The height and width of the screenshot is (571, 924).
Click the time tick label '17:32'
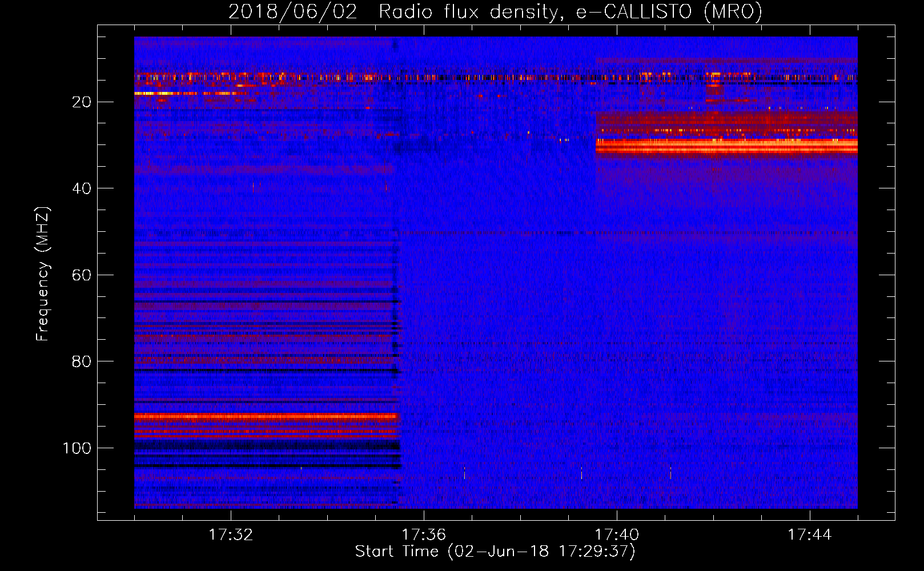click(231, 535)
